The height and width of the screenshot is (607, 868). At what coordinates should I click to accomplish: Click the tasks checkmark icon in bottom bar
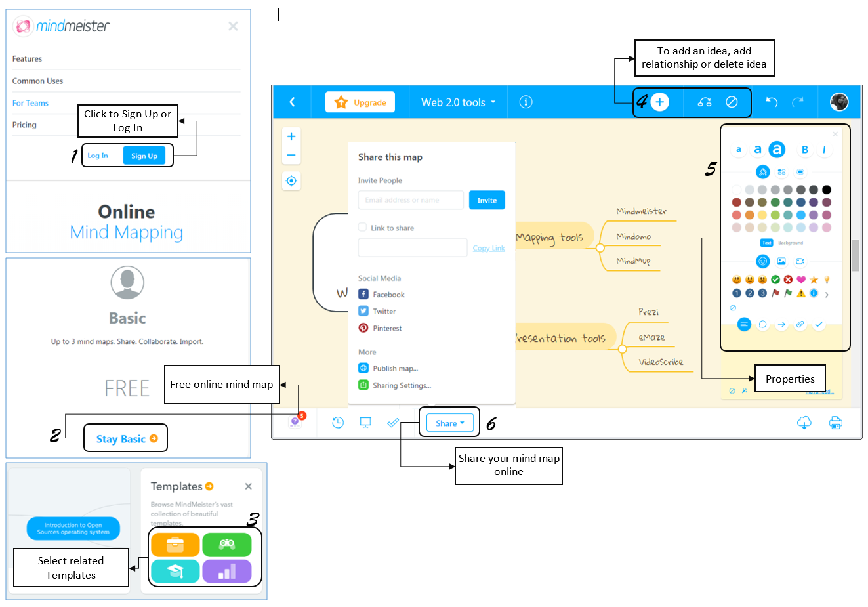(392, 423)
